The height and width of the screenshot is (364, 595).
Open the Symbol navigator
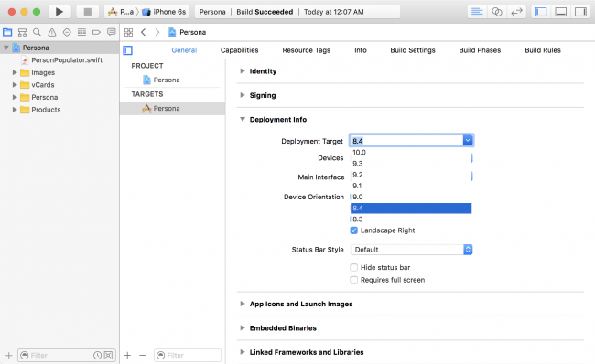[x=22, y=32]
